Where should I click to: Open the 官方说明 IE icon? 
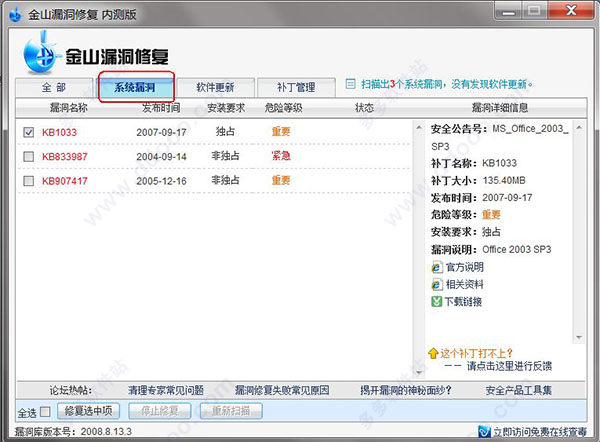click(436, 267)
